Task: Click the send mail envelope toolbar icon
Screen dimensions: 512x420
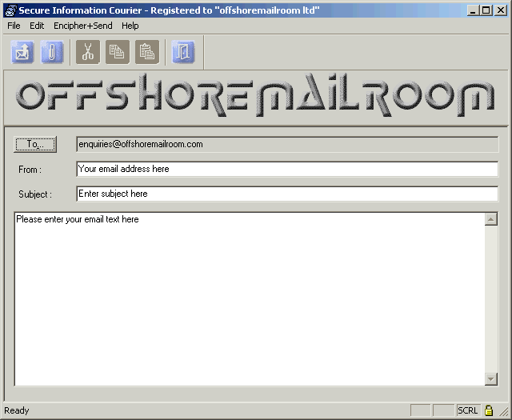Action: pos(22,52)
